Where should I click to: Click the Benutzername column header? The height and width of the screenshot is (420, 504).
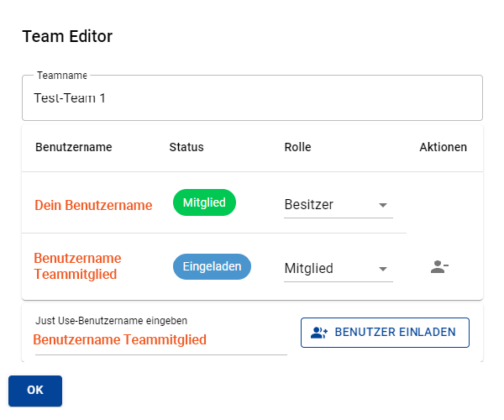point(74,147)
